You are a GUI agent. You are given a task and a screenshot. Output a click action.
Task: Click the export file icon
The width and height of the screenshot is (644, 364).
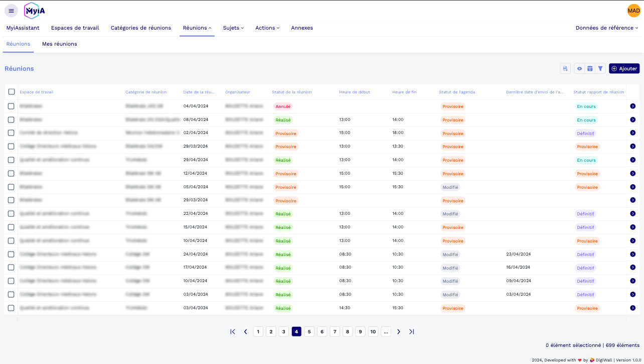click(x=565, y=69)
